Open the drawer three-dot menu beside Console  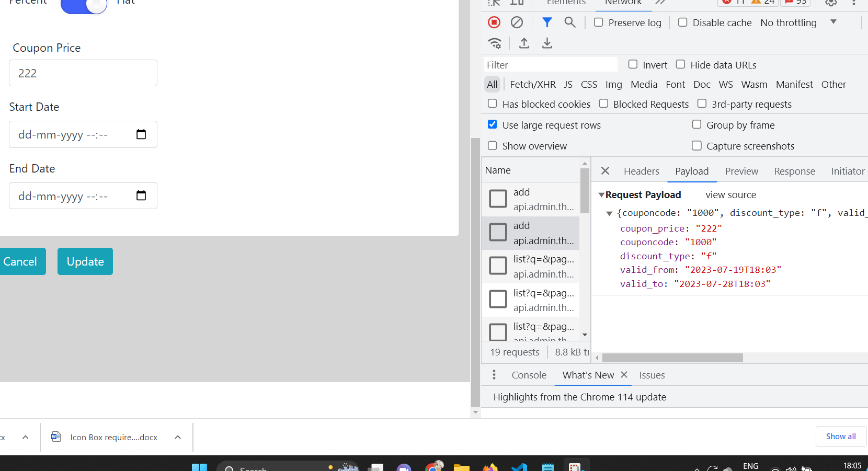point(494,375)
